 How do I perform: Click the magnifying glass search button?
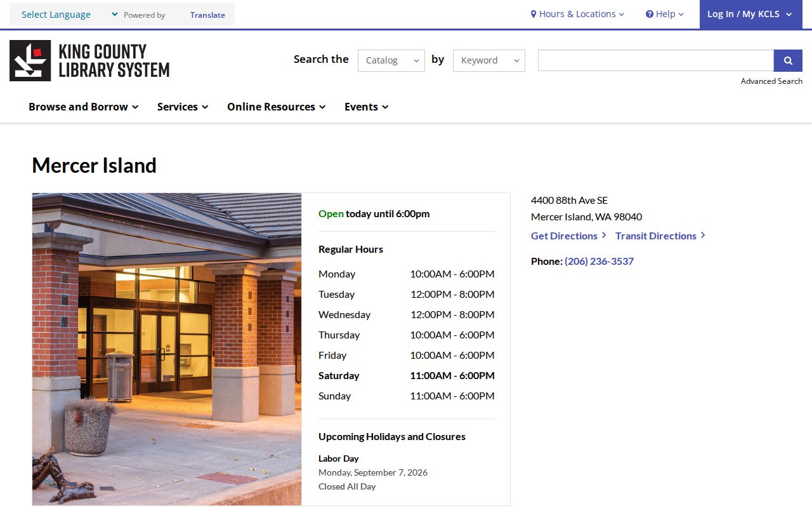(788, 60)
